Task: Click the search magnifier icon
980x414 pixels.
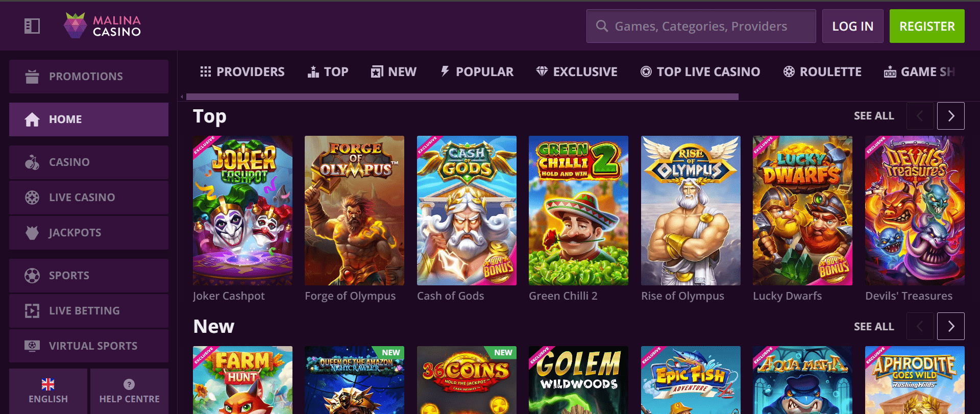Action: (x=602, y=26)
